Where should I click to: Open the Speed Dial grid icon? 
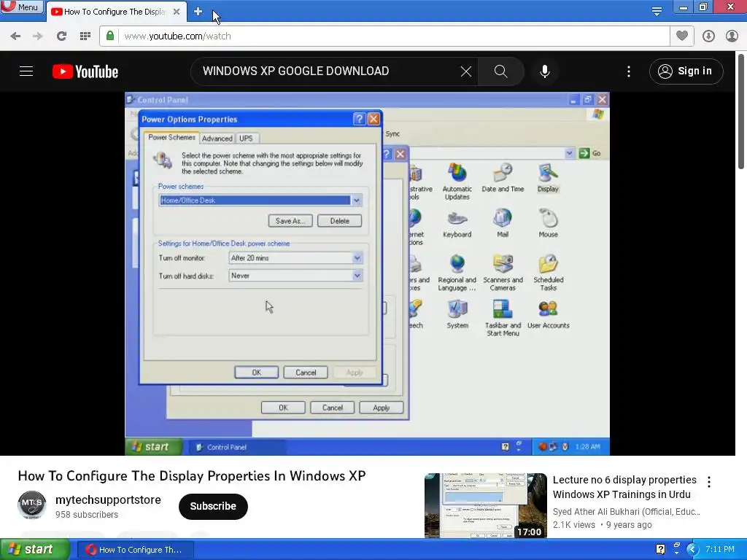pos(85,36)
